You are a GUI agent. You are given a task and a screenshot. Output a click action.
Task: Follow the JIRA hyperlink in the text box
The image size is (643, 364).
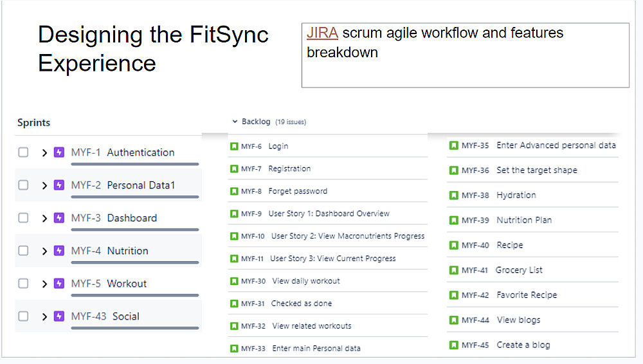[322, 33]
